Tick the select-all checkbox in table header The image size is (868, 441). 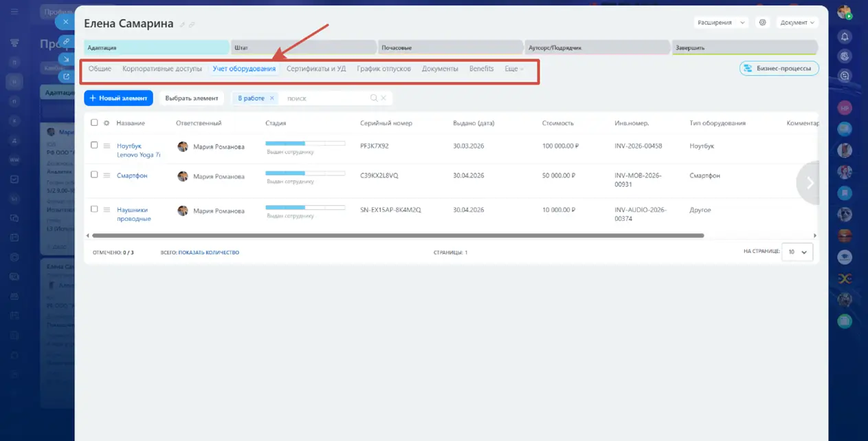coord(94,122)
